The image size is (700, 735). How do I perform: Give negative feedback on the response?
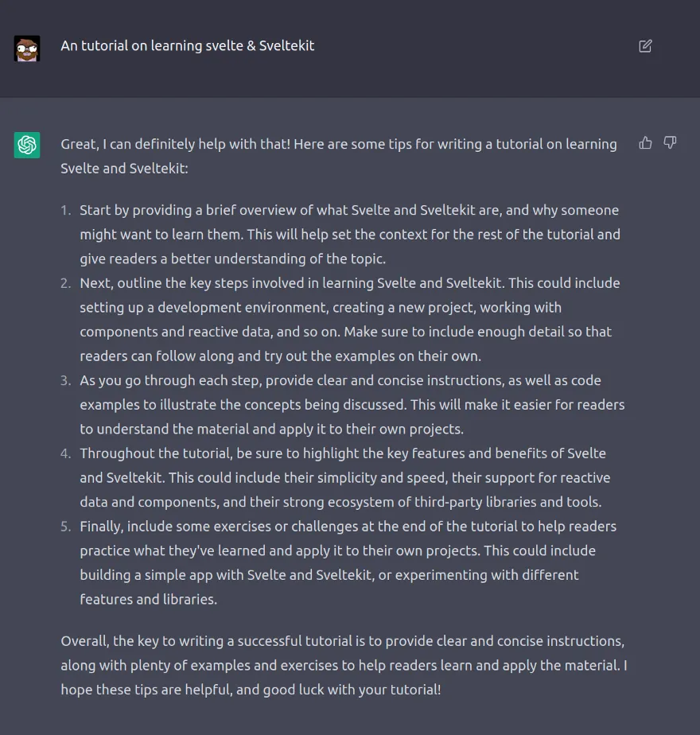point(670,142)
